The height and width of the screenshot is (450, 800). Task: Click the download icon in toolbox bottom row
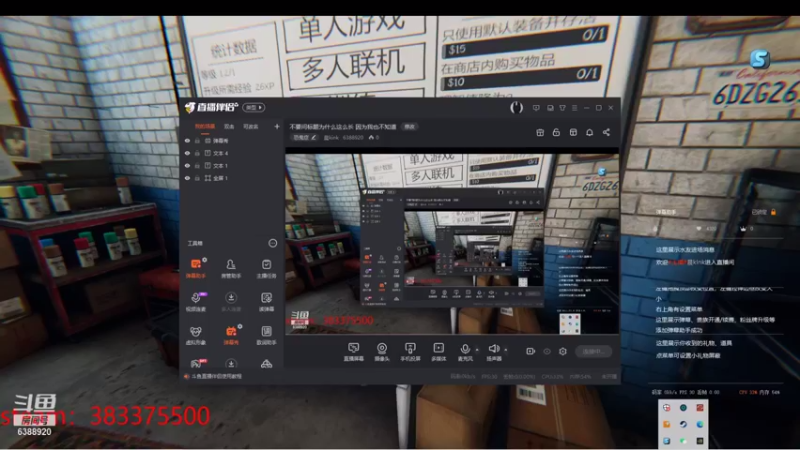pos(231,364)
